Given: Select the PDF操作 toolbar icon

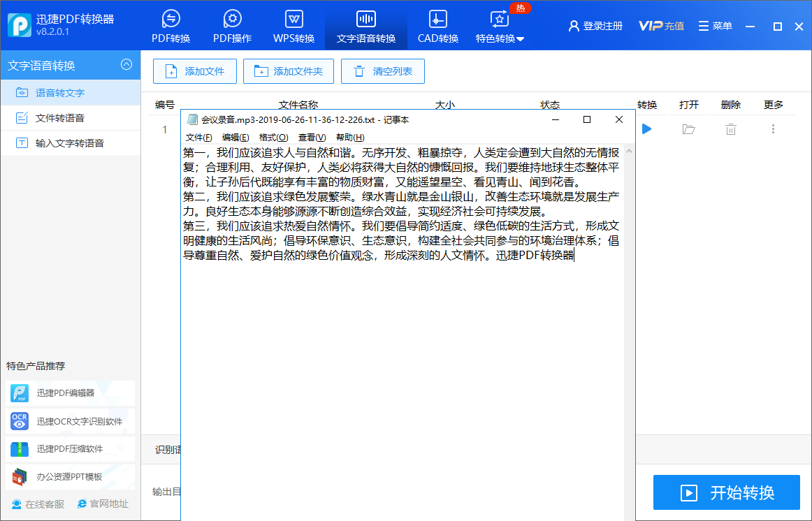Looking at the screenshot, I should [x=232, y=27].
